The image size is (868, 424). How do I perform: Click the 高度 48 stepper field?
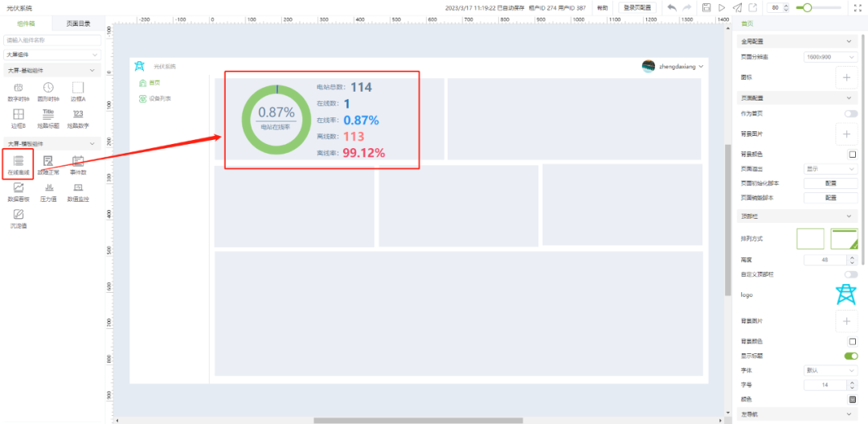point(830,259)
